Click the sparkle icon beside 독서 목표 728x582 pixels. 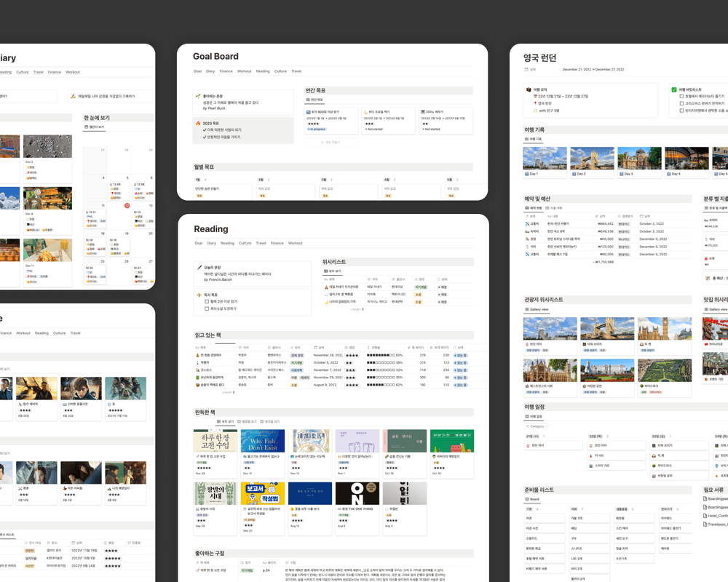199,295
